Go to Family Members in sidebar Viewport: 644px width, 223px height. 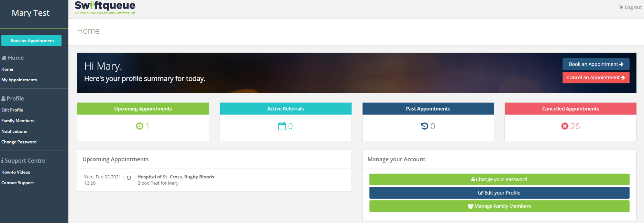point(18,121)
